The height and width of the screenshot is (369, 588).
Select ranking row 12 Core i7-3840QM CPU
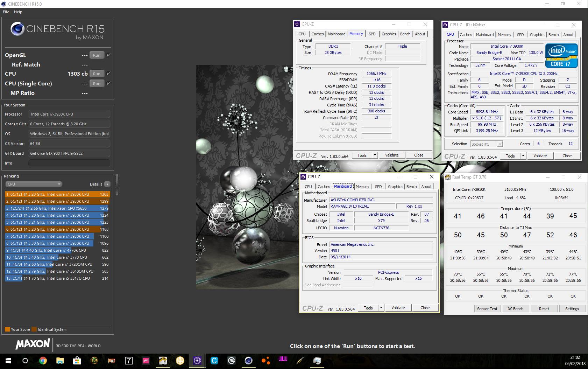[x=57, y=271]
